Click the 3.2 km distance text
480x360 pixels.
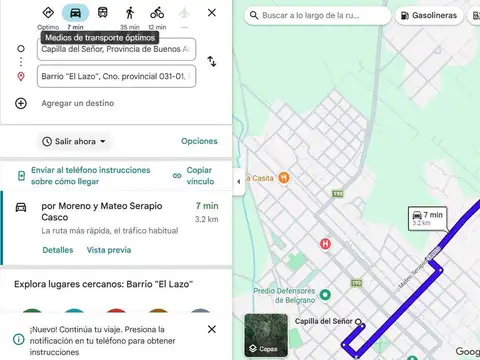click(x=207, y=219)
